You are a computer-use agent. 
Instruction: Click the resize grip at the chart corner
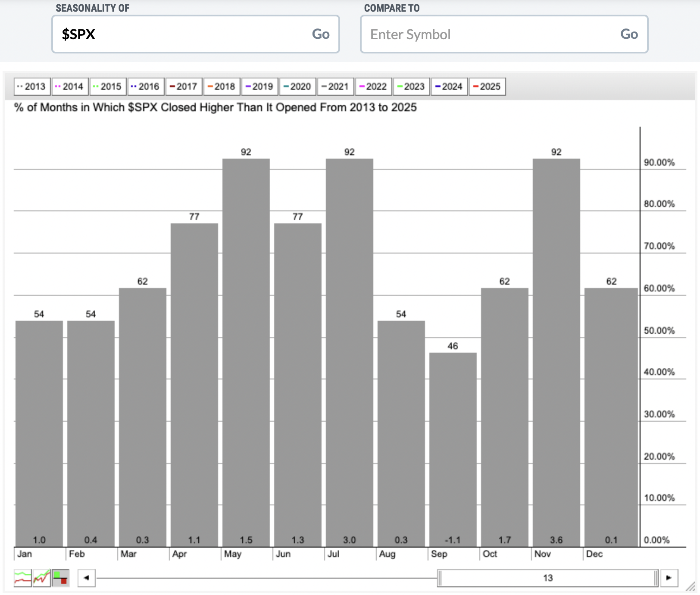click(691, 586)
